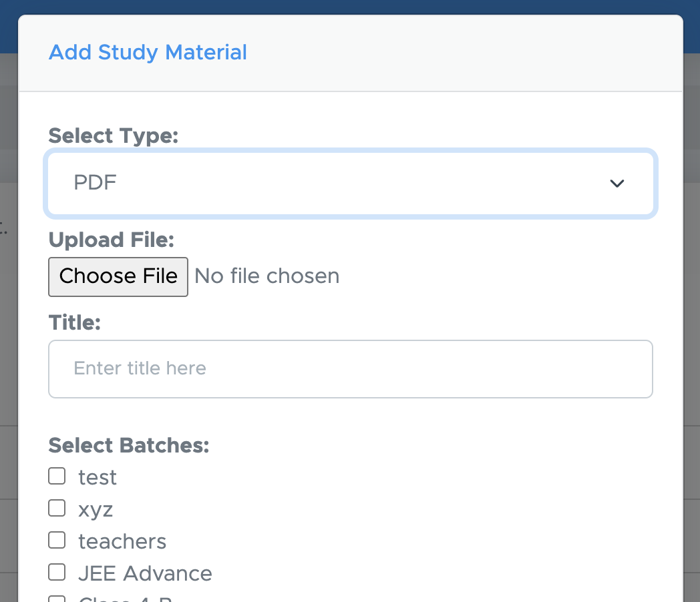Screen dimensions: 700x602
Task: Click the 'Upload File:' field label
Action: click(x=111, y=240)
